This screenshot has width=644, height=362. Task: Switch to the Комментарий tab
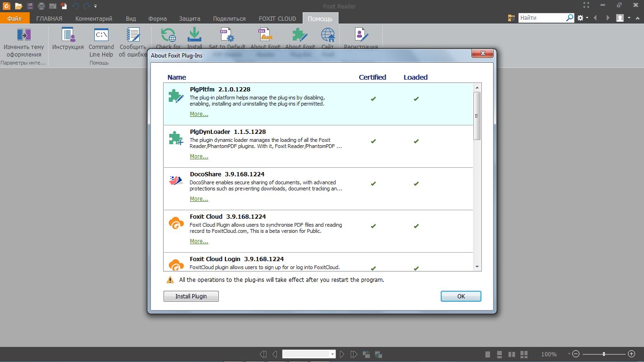(x=94, y=18)
